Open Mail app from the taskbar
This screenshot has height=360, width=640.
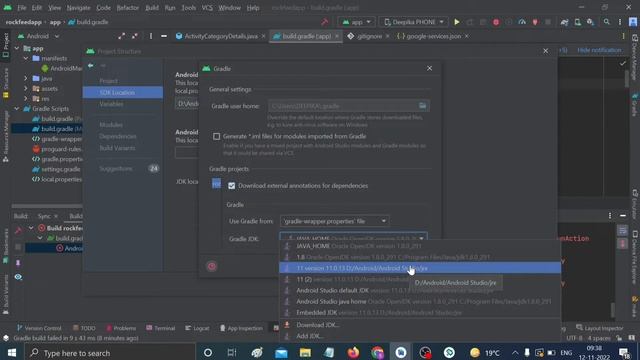click(281, 353)
